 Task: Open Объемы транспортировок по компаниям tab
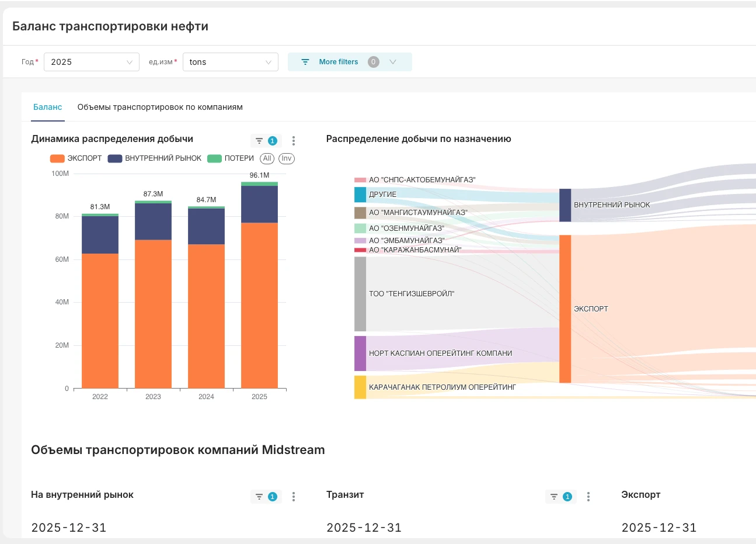point(160,107)
